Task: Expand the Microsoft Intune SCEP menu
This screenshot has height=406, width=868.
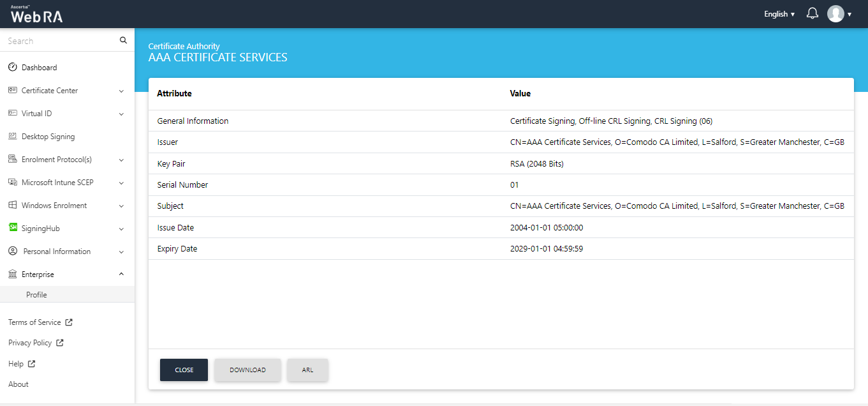Action: pyautogui.click(x=121, y=183)
